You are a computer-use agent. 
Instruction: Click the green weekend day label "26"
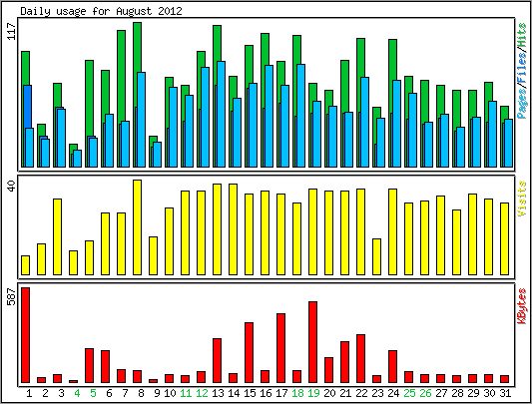tap(425, 393)
